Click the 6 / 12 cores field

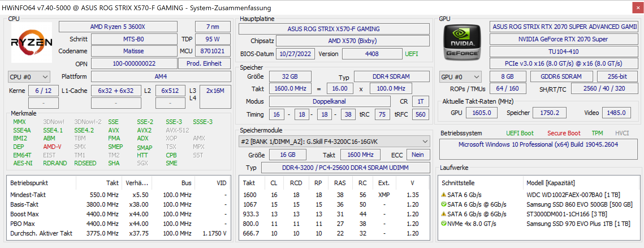point(43,91)
